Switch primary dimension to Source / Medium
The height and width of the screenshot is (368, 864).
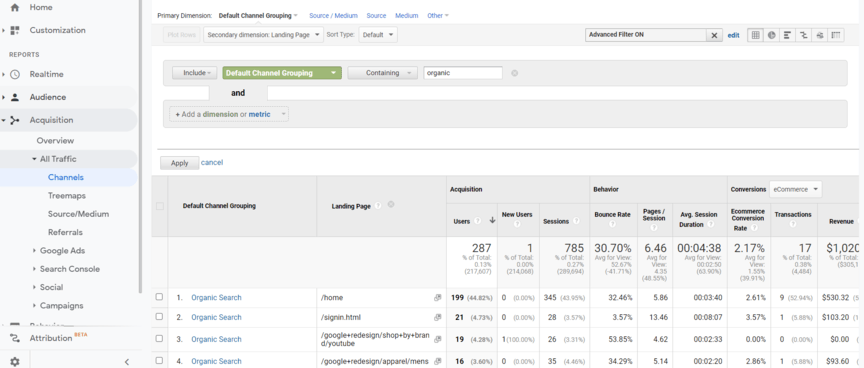pyautogui.click(x=333, y=15)
